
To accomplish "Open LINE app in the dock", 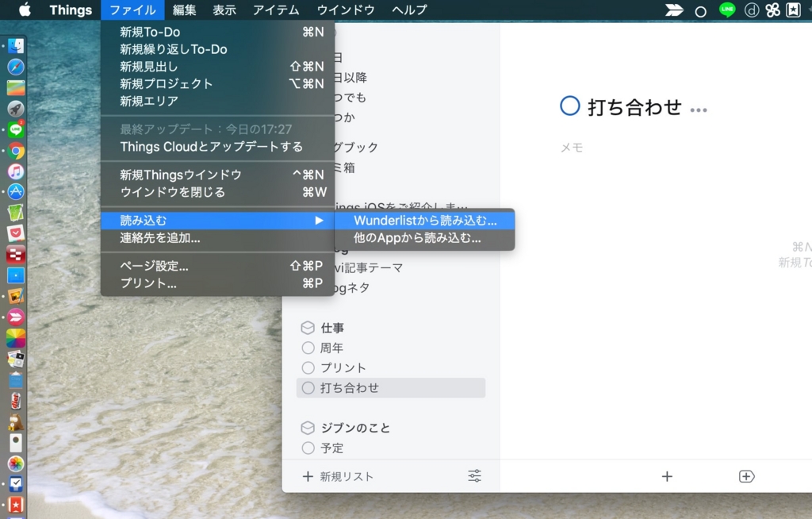I will [x=16, y=129].
